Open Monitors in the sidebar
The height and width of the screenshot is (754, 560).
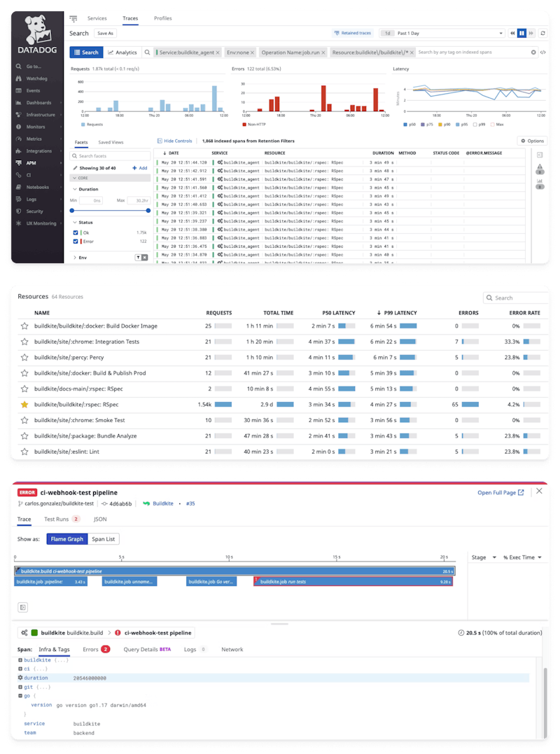[x=35, y=127]
